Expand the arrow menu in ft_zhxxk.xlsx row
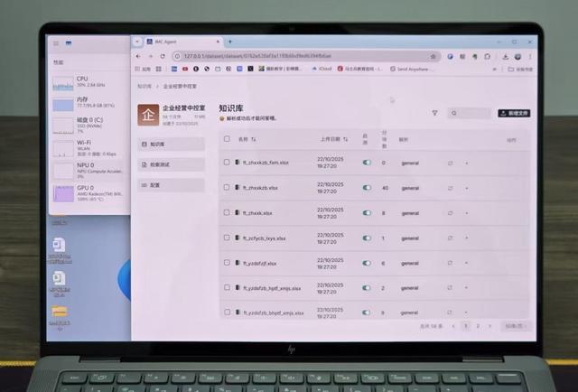 (467, 213)
